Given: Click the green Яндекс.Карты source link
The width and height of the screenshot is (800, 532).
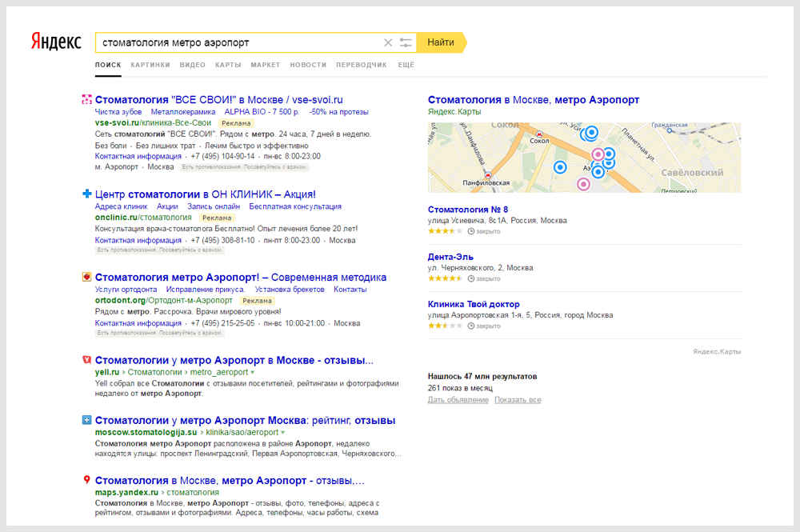Looking at the screenshot, I should tap(454, 112).
